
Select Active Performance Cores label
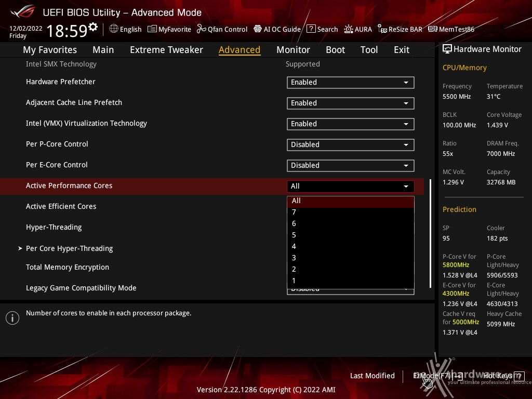coord(69,185)
